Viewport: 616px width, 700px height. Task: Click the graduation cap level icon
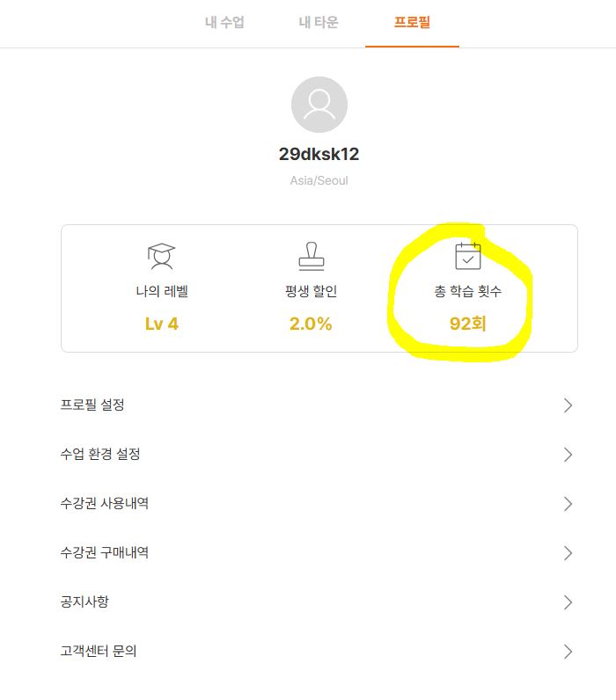point(161,256)
